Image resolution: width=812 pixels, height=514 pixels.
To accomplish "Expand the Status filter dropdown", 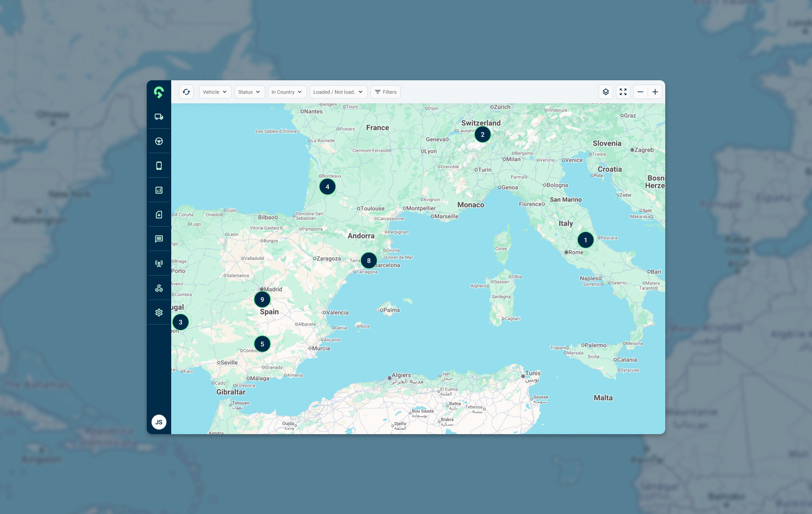I will coord(249,92).
